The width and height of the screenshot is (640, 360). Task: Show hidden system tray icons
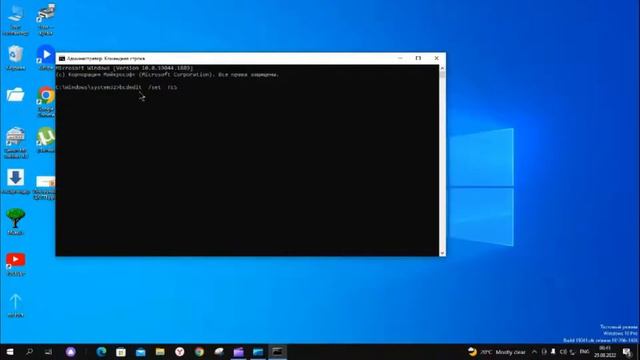tap(534, 352)
